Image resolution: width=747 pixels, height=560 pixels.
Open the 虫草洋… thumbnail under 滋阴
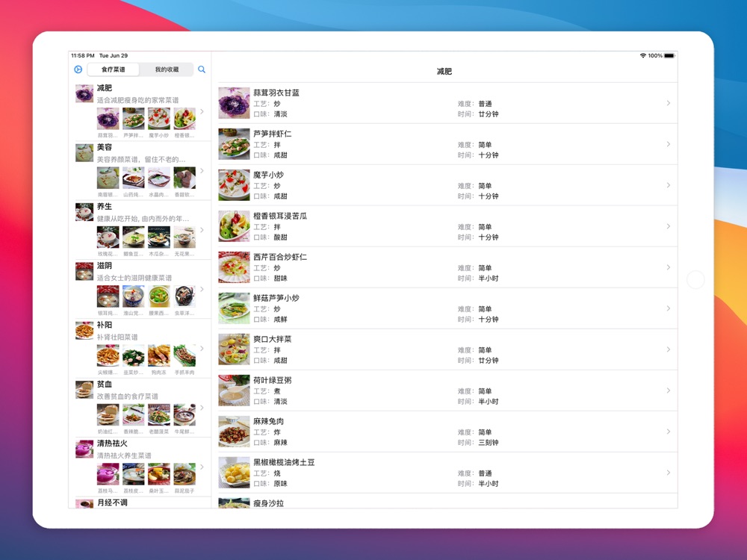pyautogui.click(x=185, y=296)
